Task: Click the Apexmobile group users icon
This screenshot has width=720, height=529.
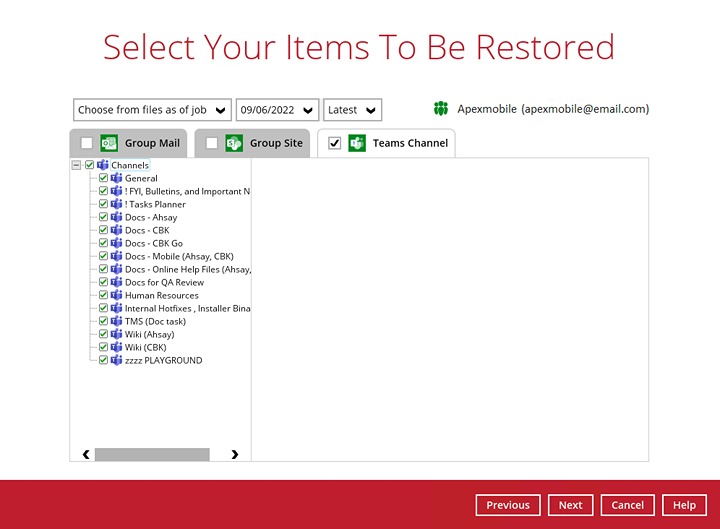Action: 441,109
